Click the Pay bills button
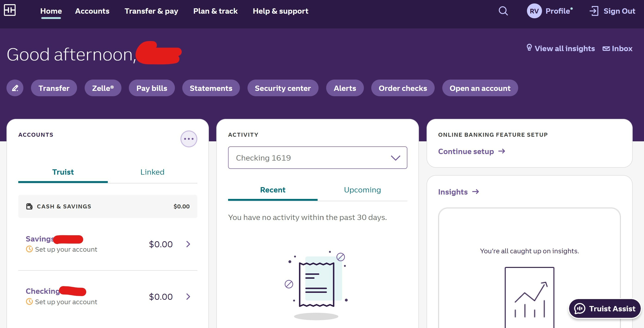This screenshot has height=328, width=644. point(152,88)
